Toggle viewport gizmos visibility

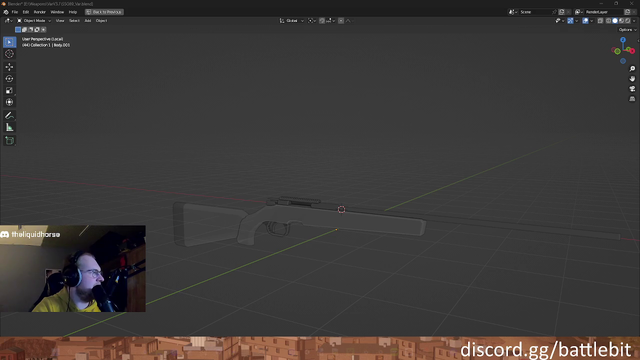click(570, 21)
